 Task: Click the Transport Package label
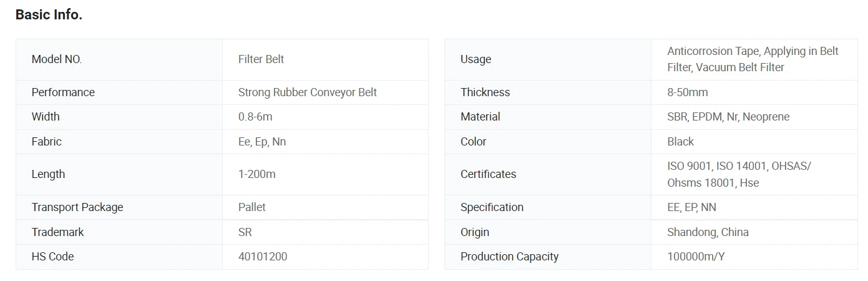[77, 207]
